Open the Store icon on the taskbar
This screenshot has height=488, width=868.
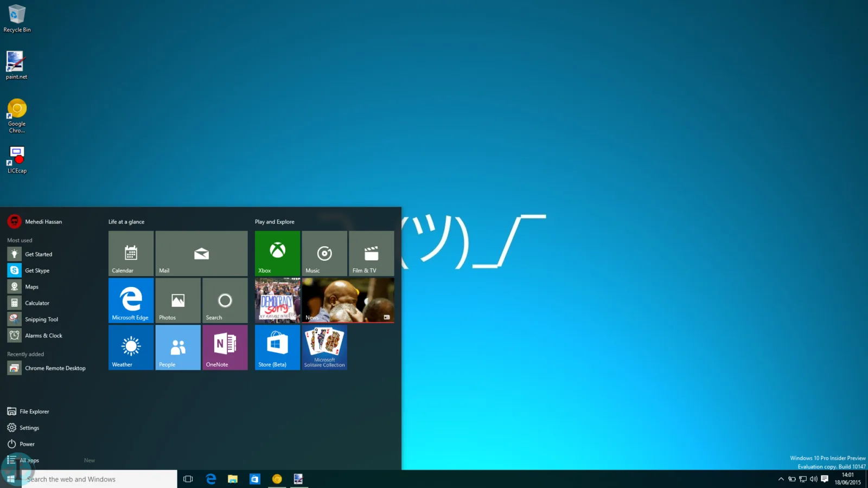coord(255,479)
